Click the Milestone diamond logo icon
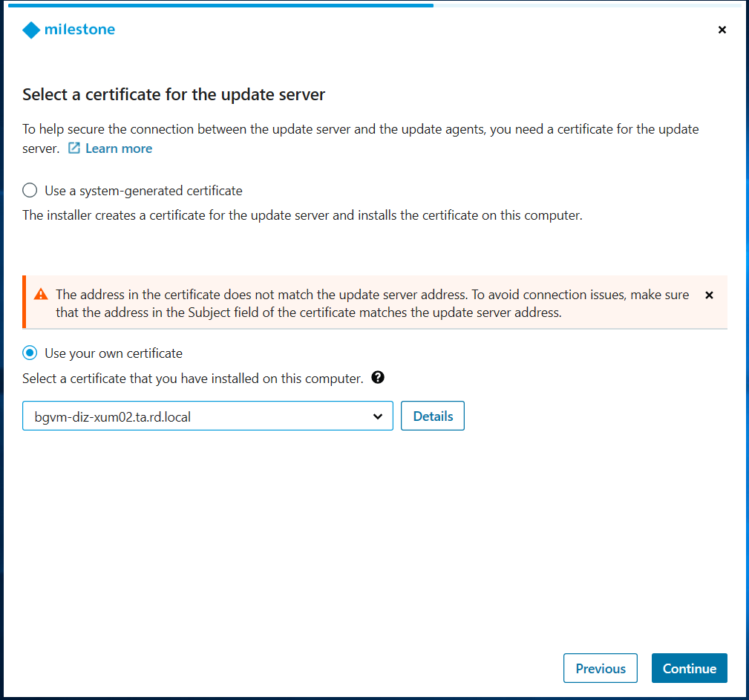Viewport: 749px width, 700px height. [30, 30]
